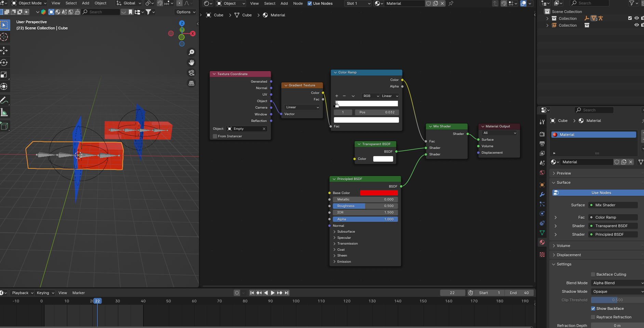Viewport: 644px width, 328px height.
Task: Open the timeline Keying menu
Action: click(45, 293)
